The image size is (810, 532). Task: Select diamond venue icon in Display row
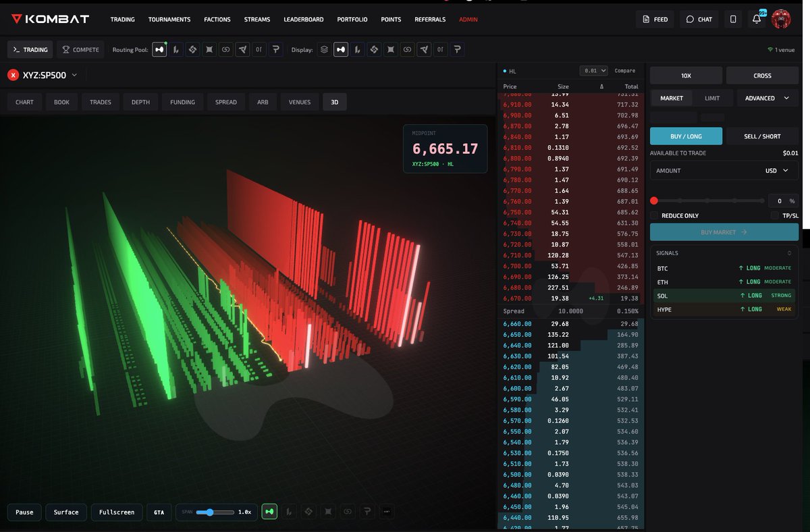click(374, 49)
